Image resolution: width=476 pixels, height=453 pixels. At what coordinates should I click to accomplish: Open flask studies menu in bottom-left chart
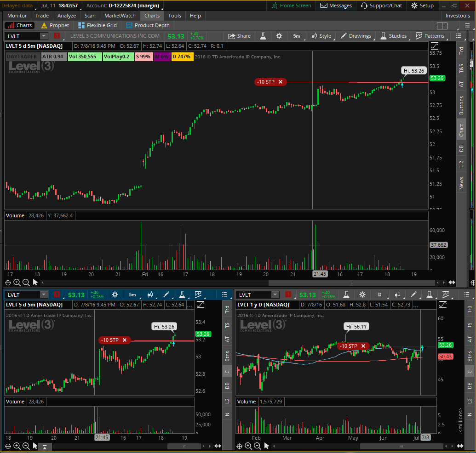point(182,294)
